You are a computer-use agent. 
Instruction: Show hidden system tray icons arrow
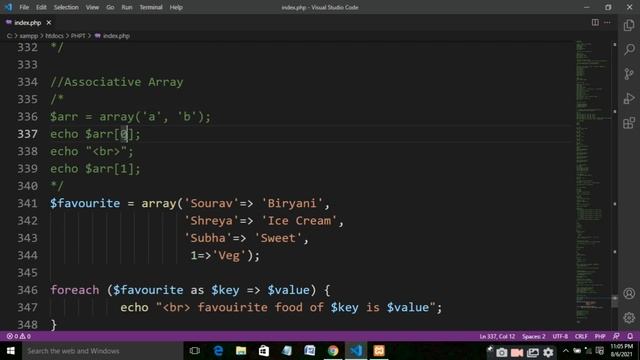coord(566,351)
